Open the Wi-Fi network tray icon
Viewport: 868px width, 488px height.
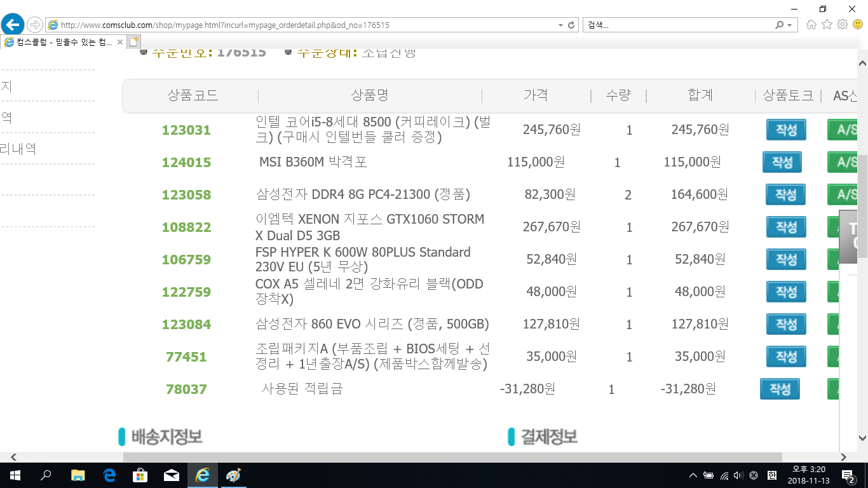pos(724,475)
